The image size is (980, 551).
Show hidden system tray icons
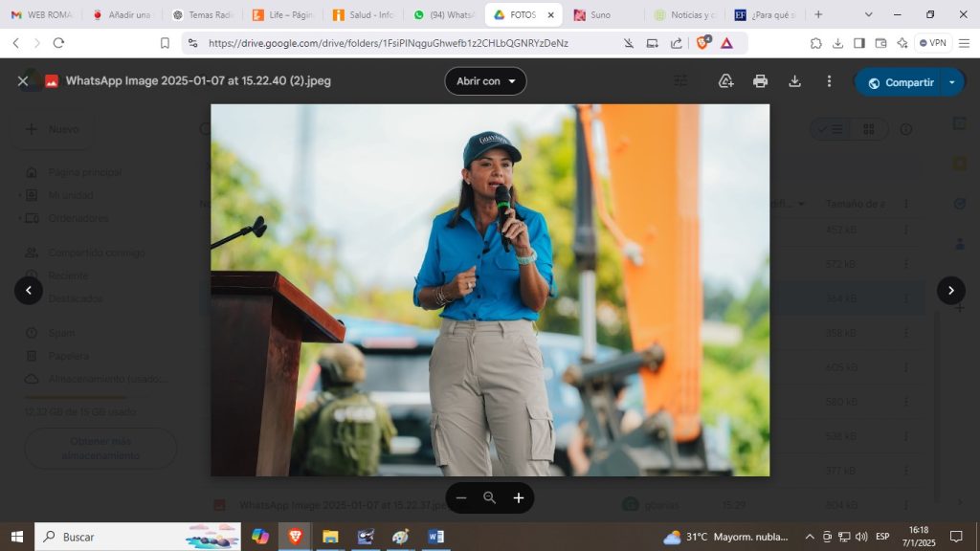pyautogui.click(x=810, y=537)
